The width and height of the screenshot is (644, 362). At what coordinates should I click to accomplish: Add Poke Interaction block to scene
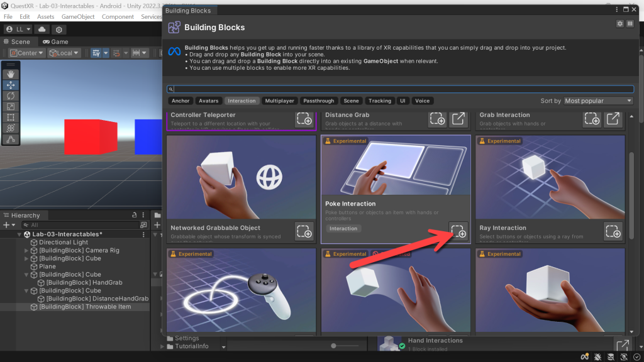tap(458, 231)
